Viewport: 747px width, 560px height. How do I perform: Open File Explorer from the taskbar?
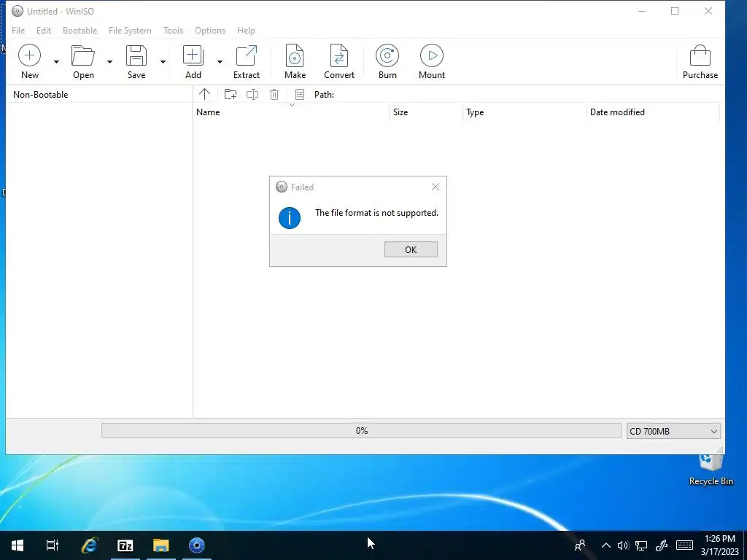pyautogui.click(x=161, y=545)
